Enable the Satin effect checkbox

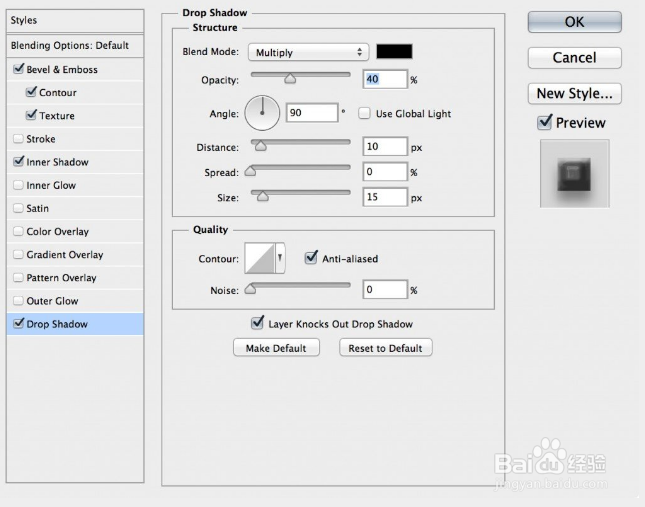pos(18,208)
